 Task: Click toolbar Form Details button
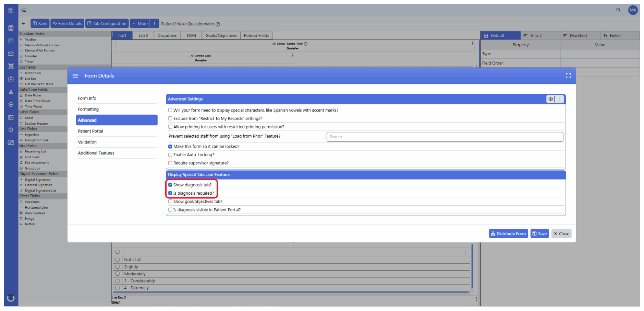(x=67, y=24)
